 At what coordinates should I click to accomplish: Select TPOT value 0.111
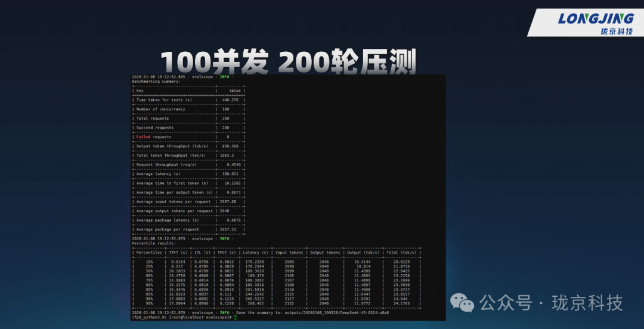(225, 294)
